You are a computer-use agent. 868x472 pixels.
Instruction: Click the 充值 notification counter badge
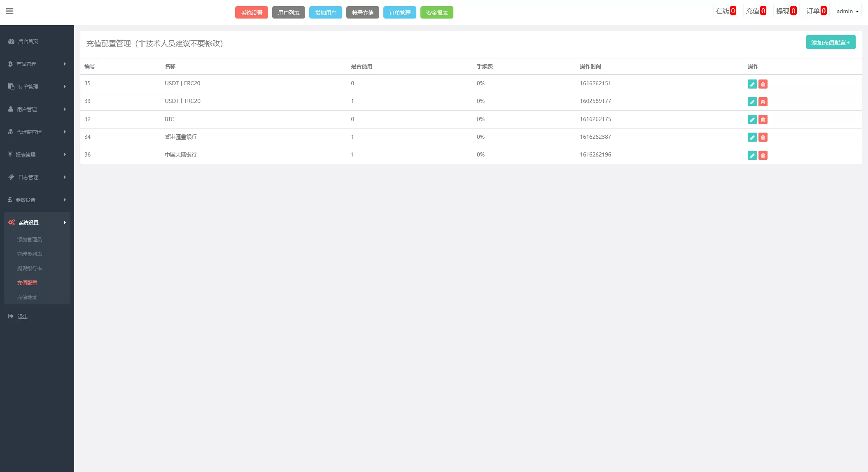coord(763,11)
